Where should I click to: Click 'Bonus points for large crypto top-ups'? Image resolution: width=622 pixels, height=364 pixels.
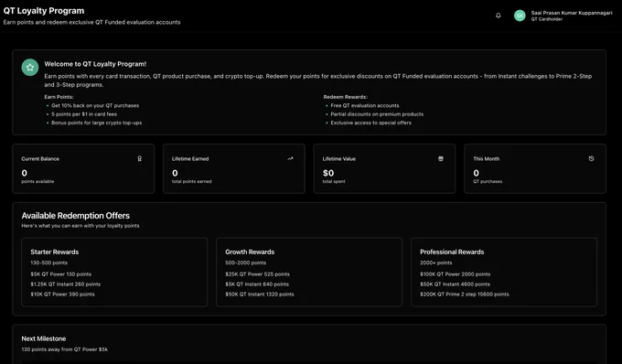[96, 123]
